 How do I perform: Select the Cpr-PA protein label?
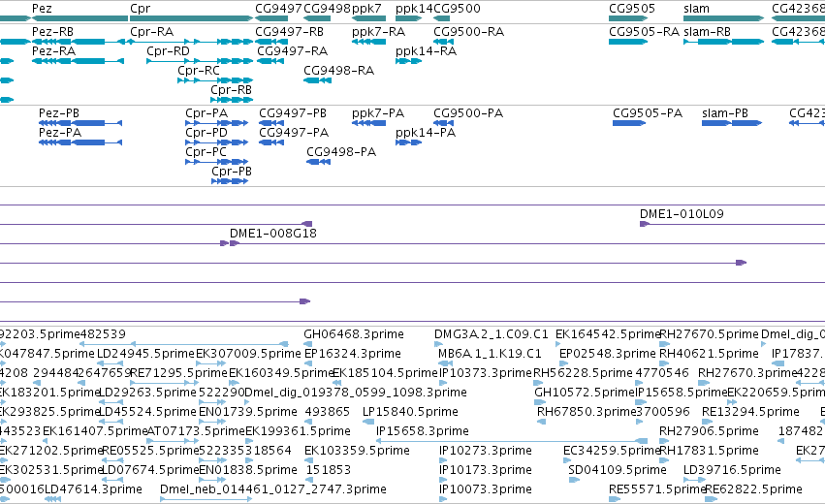coord(206,113)
